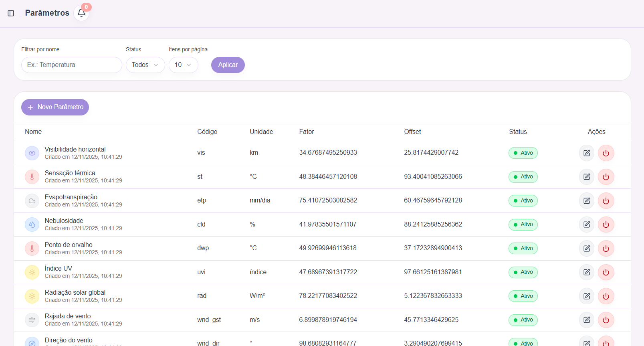This screenshot has width=644, height=346.
Task: Deactivate the Evapotranspiração parameter
Action: tap(606, 200)
